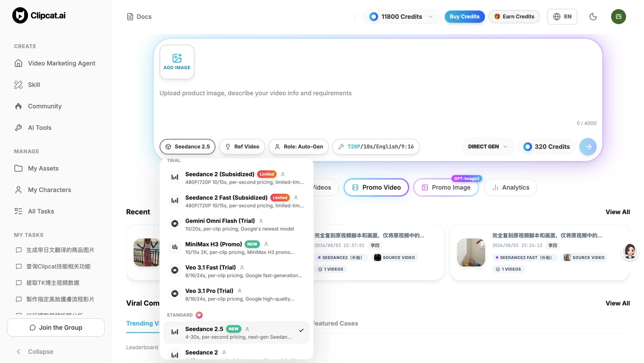Screen dimensions: 644x363
Task: Open the SEEDANCE2 FAST recent video thumbnail
Action: click(x=471, y=252)
